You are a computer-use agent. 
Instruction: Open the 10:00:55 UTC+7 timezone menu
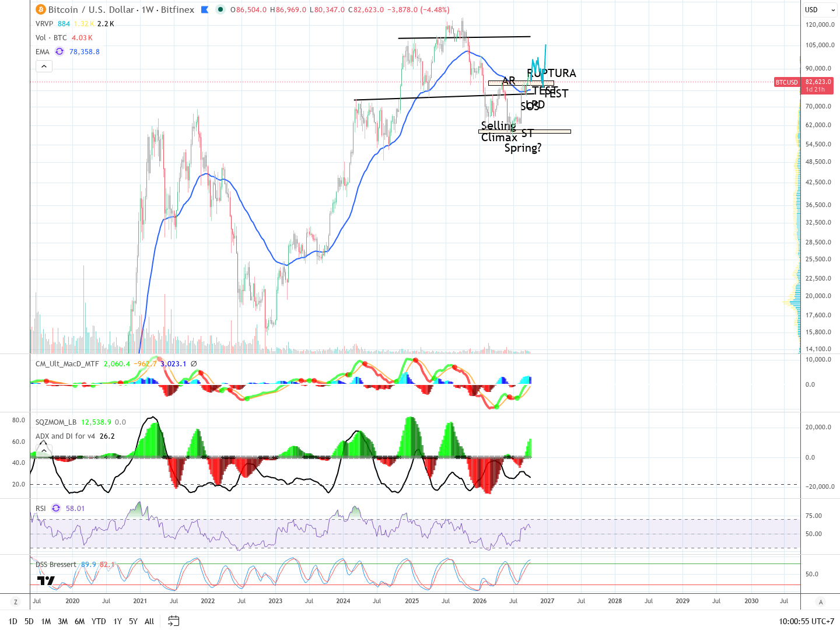coord(807,621)
